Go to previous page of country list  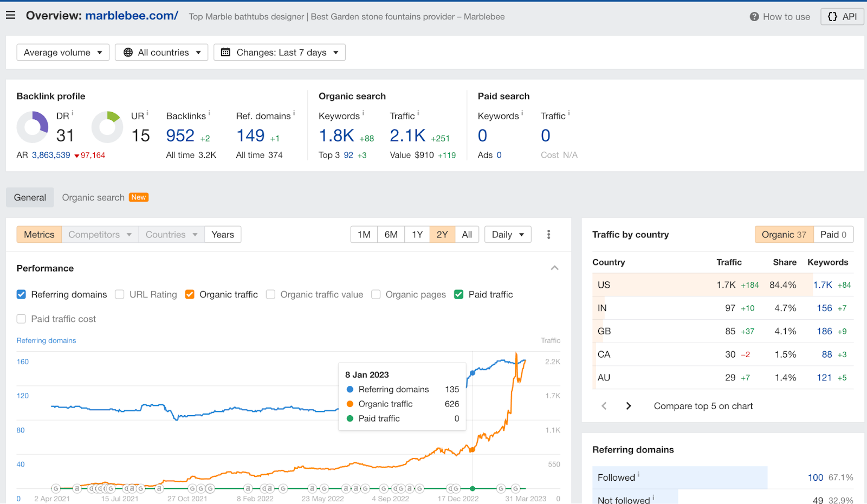(604, 406)
